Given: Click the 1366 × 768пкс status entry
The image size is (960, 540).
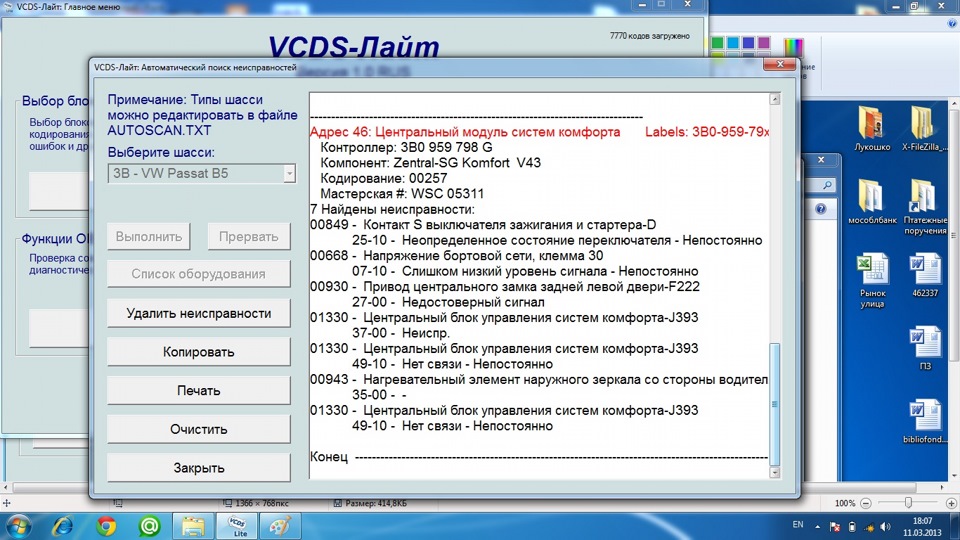Looking at the screenshot, I should click(x=255, y=503).
